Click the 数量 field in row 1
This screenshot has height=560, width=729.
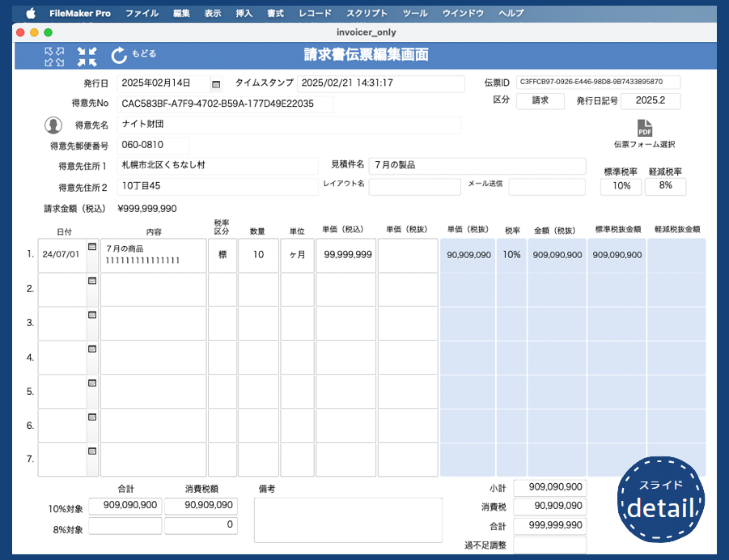258,255
